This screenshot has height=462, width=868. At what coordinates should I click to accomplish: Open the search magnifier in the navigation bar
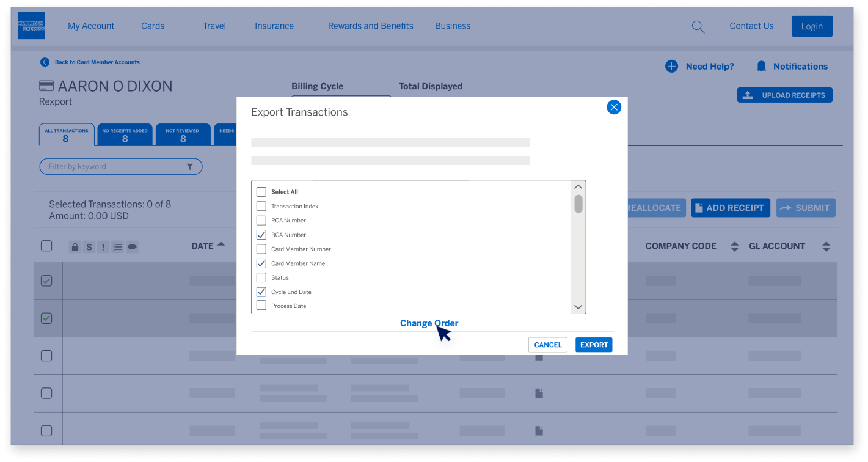pos(698,26)
